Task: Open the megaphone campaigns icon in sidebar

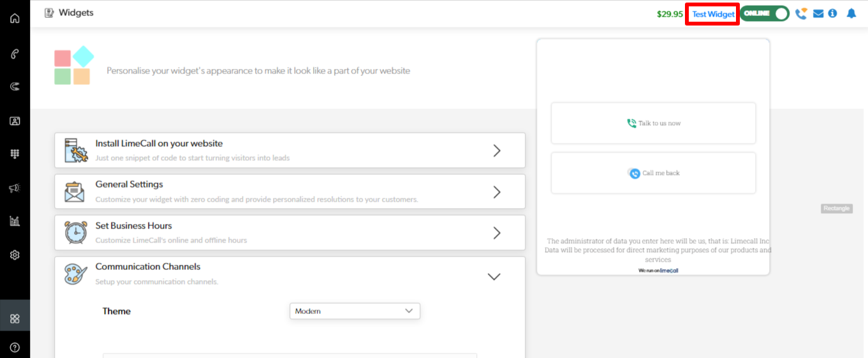Action: pyautogui.click(x=15, y=188)
